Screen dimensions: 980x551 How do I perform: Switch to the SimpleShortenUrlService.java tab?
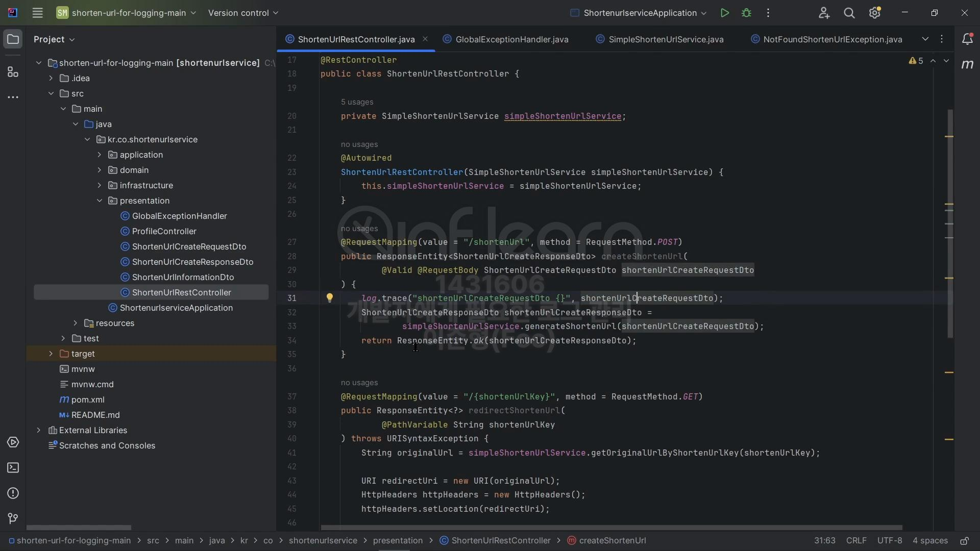(666, 39)
